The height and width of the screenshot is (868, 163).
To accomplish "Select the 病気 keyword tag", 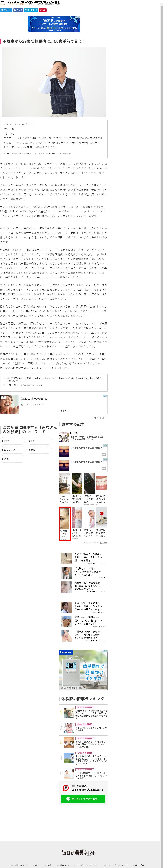I will pos(12,459).
